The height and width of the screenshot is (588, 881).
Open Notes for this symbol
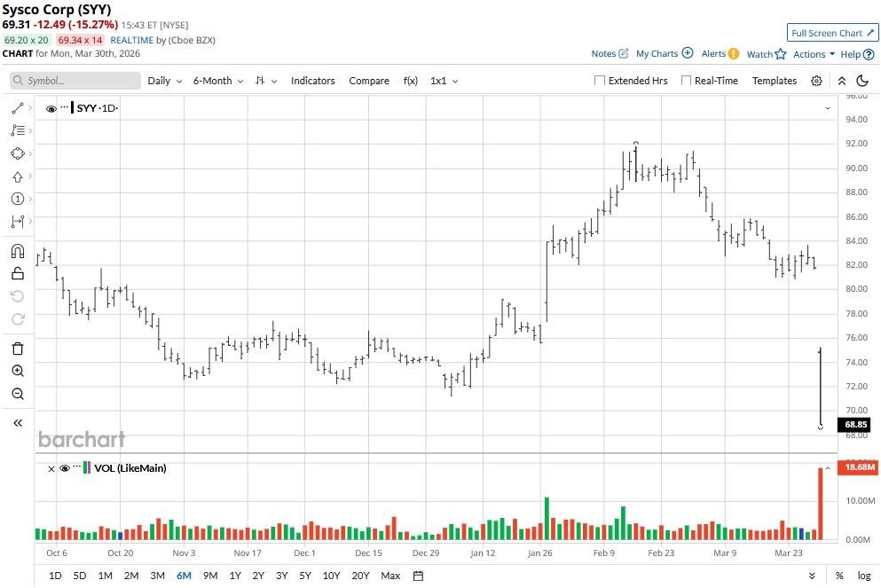[x=610, y=54]
